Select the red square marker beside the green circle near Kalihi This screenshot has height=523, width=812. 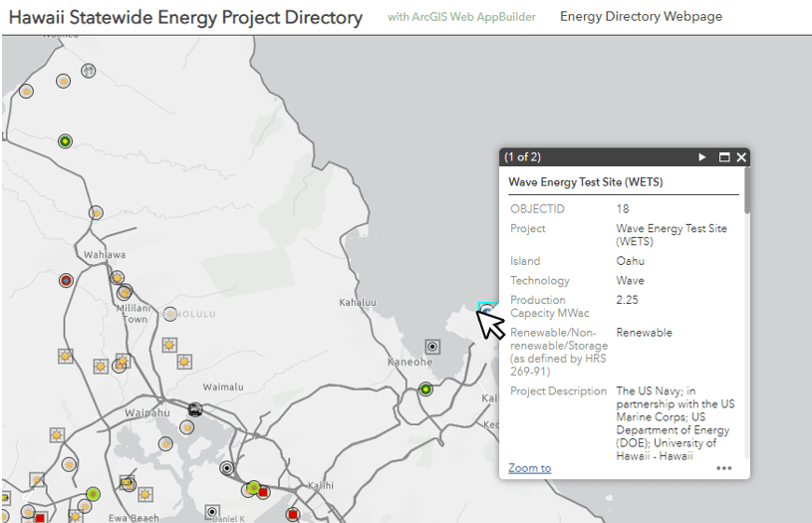(263, 492)
